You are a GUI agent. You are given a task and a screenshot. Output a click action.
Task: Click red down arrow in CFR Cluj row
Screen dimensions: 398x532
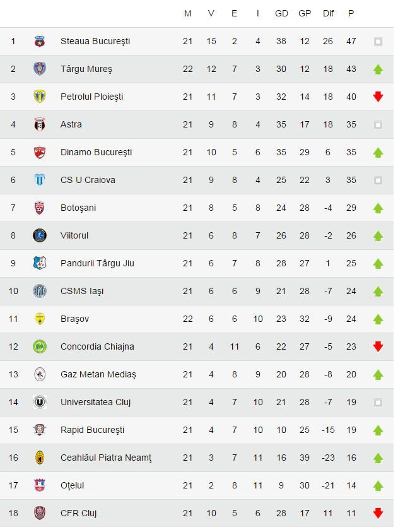coord(378,514)
